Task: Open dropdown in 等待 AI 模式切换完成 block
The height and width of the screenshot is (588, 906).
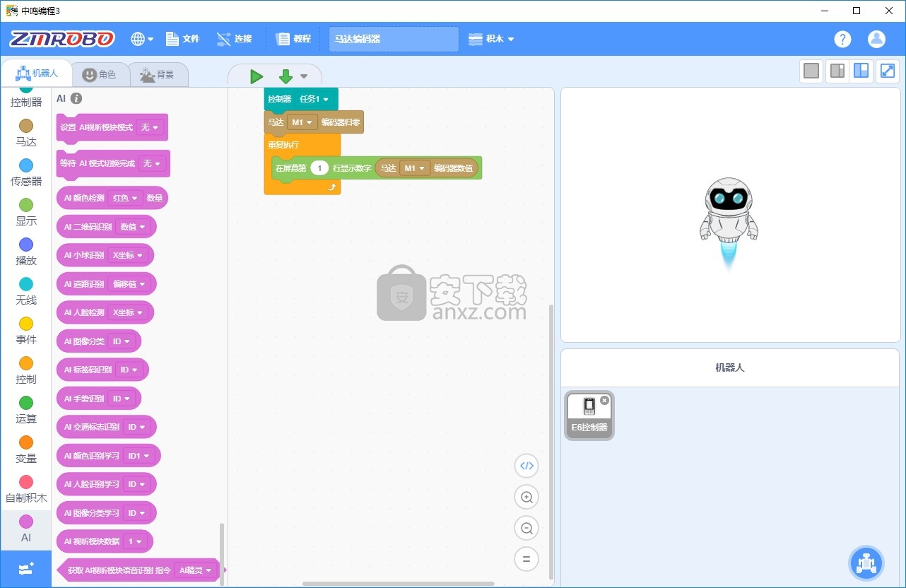Action: pos(152,163)
